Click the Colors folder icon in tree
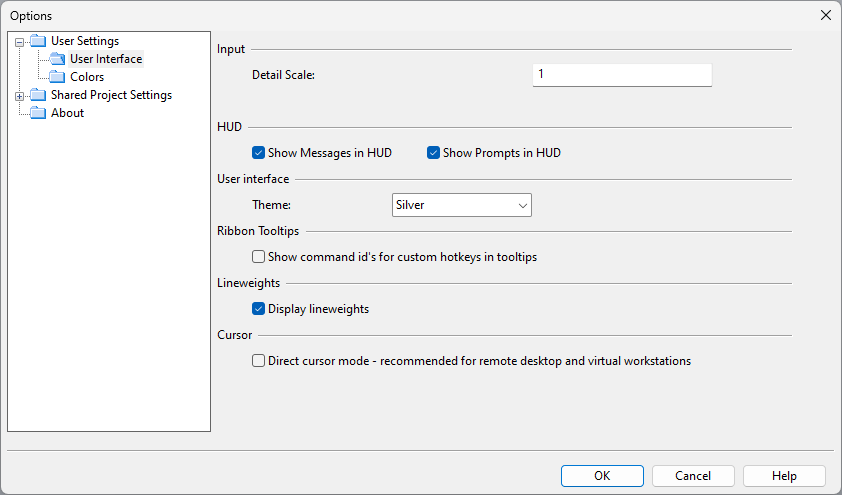The width and height of the screenshot is (842, 495). [x=57, y=77]
